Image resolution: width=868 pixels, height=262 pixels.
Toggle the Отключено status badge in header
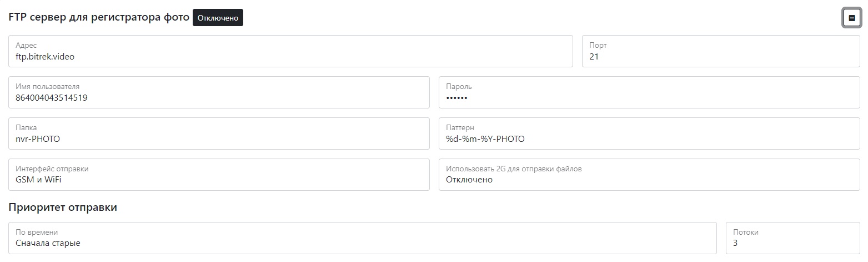[218, 18]
